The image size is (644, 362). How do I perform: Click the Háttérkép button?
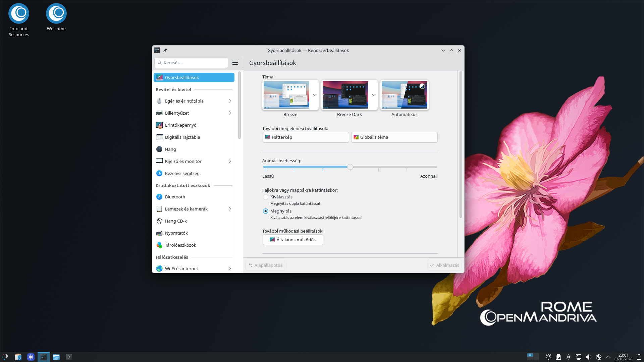pos(306,137)
